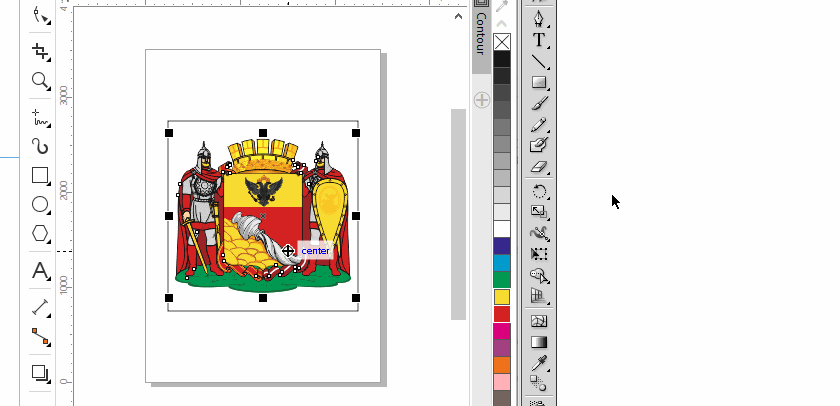Apply the orange palette swatch
The width and height of the screenshot is (840, 406).
502,365
